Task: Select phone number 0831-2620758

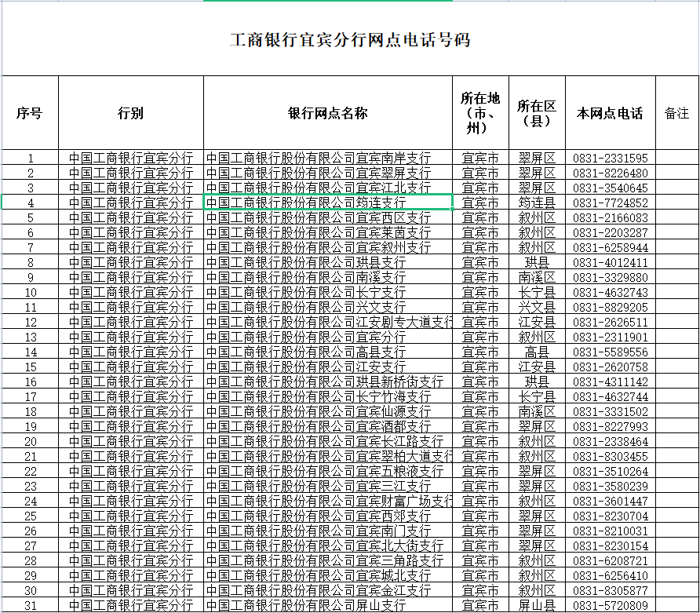Action: point(611,367)
